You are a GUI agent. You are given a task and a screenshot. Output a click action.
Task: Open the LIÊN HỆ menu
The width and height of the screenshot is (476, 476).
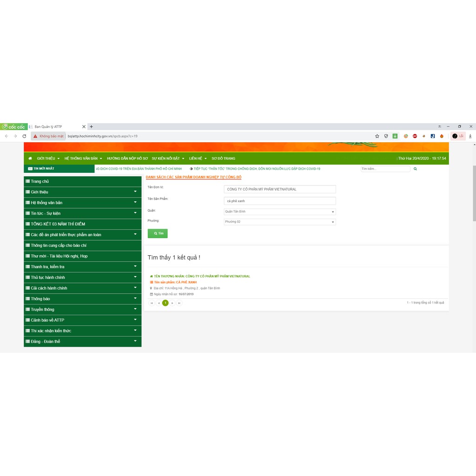[198, 159]
